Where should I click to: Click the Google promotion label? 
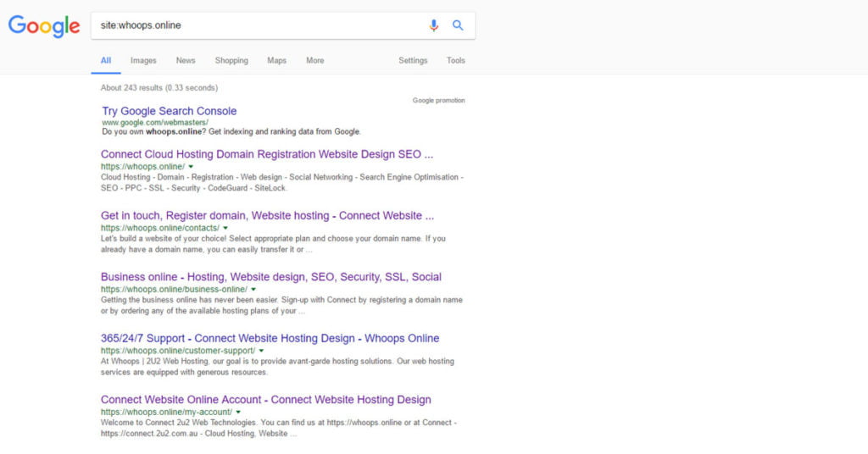pyautogui.click(x=438, y=101)
